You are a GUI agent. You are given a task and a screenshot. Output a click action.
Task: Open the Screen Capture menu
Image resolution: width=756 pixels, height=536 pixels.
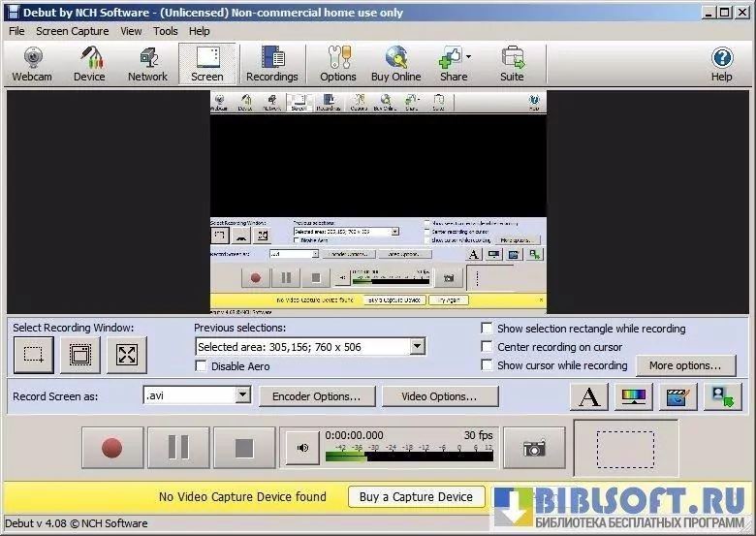click(72, 31)
